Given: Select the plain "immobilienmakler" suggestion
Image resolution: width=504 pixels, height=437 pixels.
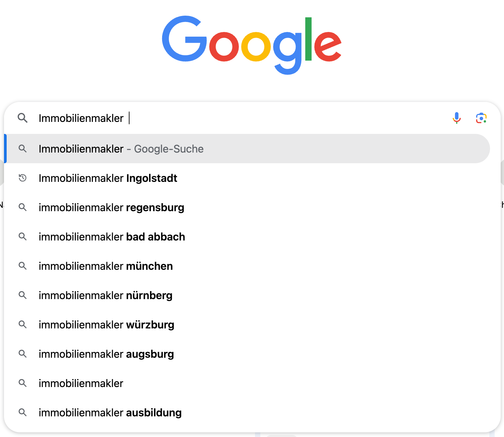Looking at the screenshot, I should click(81, 383).
